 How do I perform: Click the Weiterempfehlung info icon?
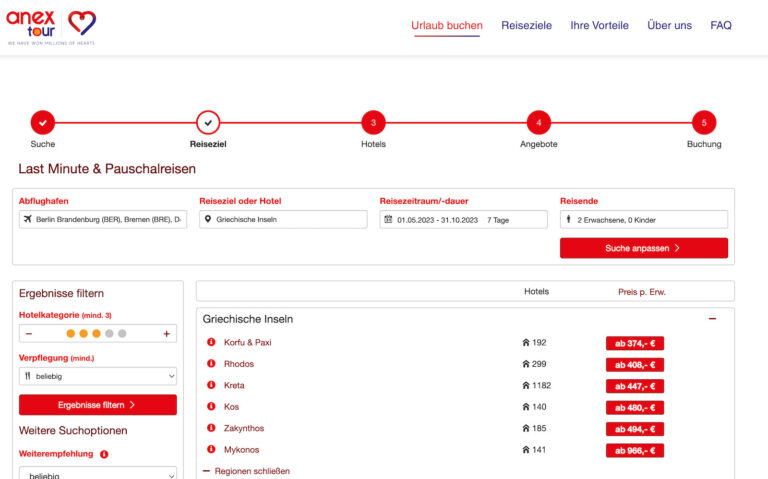[x=104, y=454]
